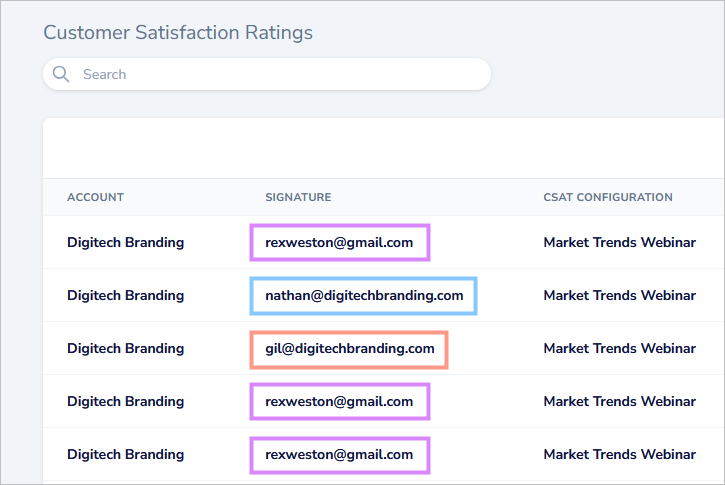The height and width of the screenshot is (485, 725).
Task: Click Market Trends Webinar in gil's row
Action: (x=620, y=349)
